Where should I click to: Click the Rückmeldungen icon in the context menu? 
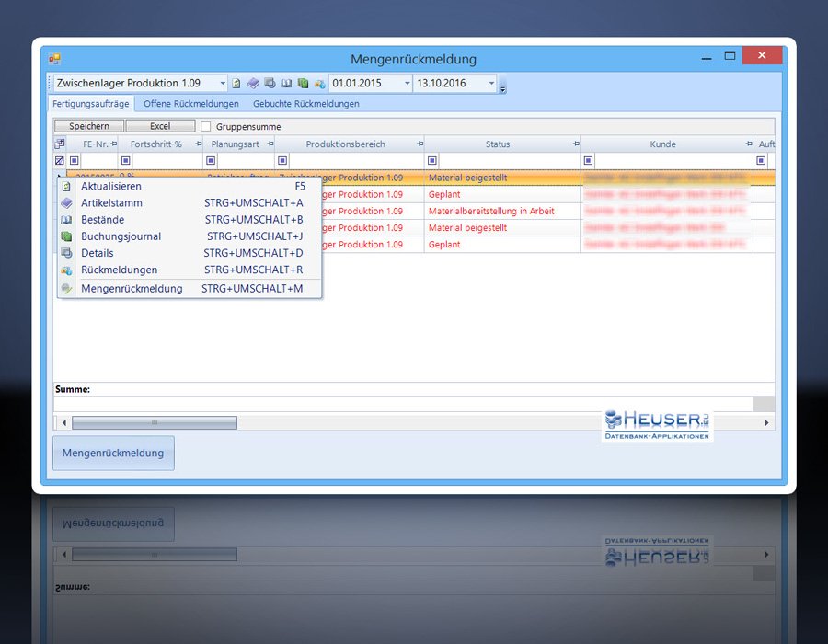coord(66,270)
